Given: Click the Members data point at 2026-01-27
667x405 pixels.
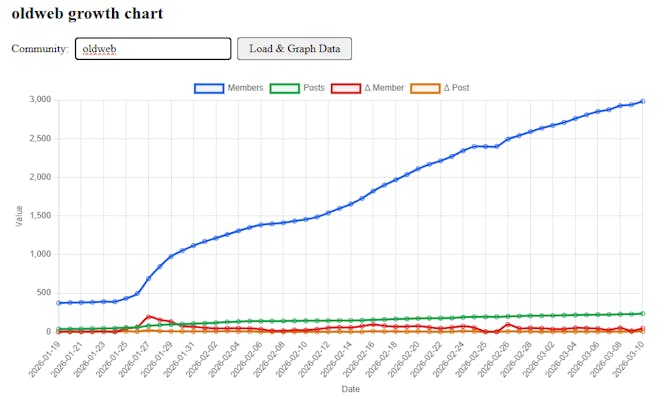Looking at the screenshot, I should pyautogui.click(x=149, y=279).
